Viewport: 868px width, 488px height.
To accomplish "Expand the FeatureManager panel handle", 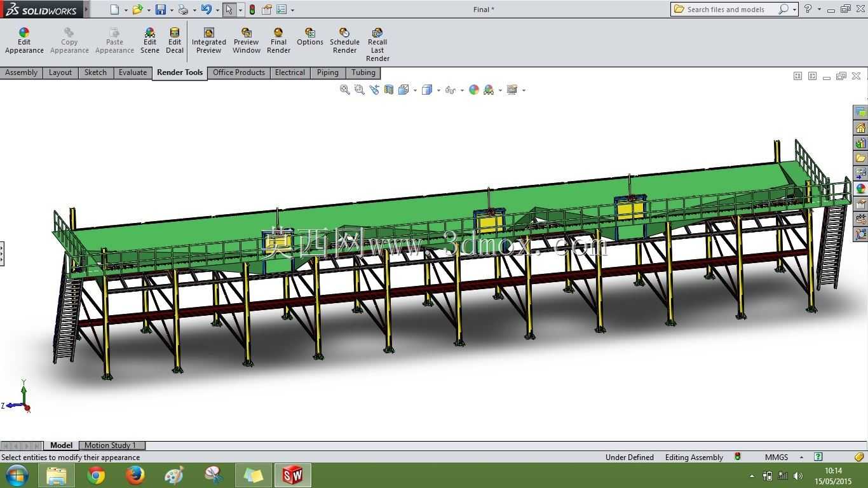I will (2, 254).
